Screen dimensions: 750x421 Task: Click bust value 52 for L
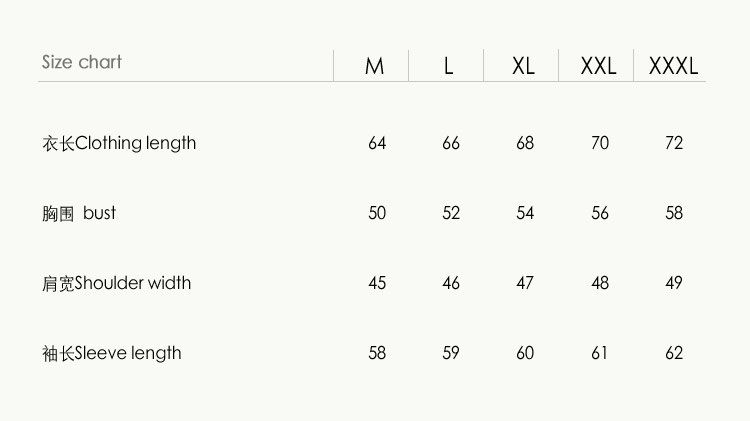(x=451, y=213)
